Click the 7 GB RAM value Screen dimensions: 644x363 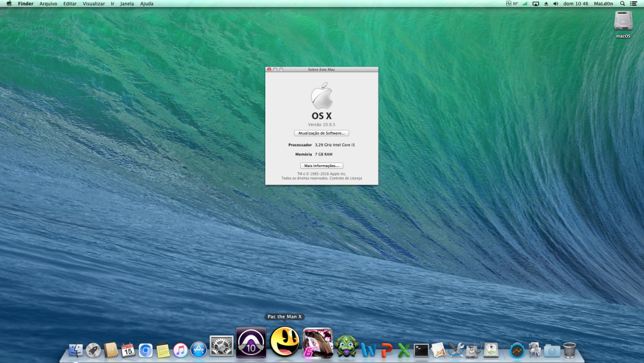click(x=324, y=155)
